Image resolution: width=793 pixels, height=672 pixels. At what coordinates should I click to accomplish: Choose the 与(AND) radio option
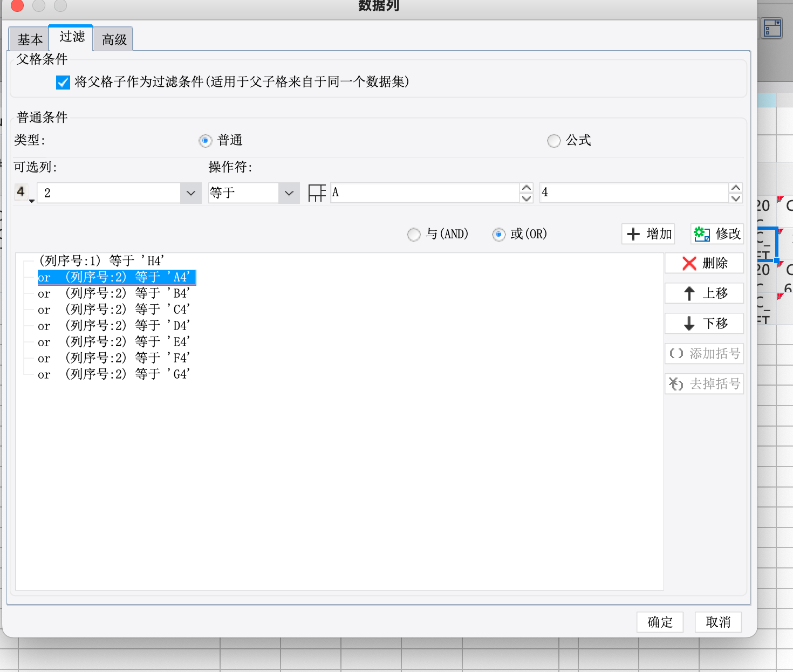(x=414, y=235)
